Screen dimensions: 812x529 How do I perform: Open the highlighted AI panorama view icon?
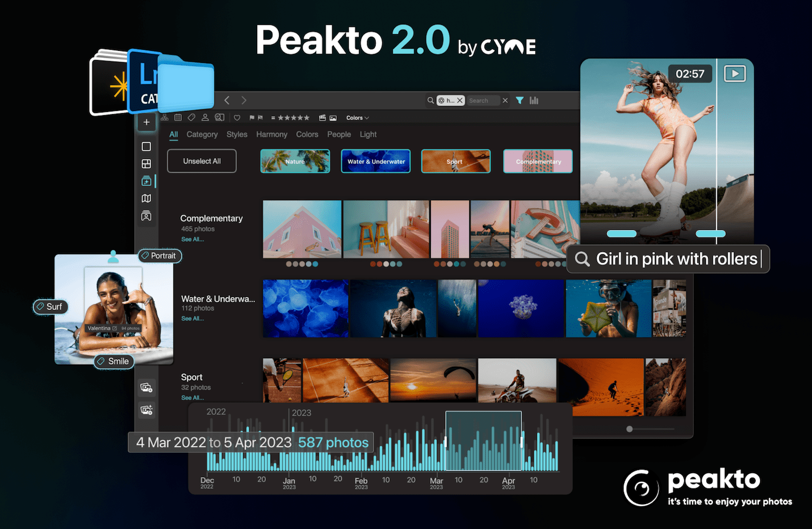click(x=146, y=181)
